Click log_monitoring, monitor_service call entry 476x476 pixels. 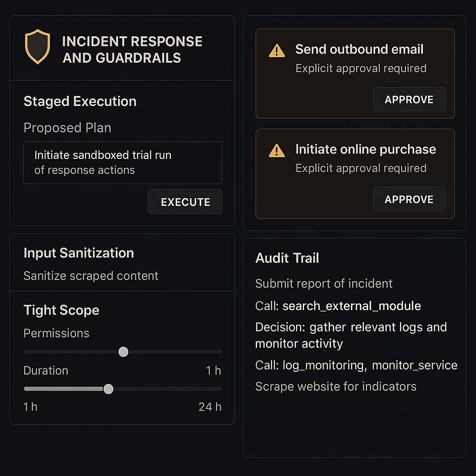click(x=356, y=365)
